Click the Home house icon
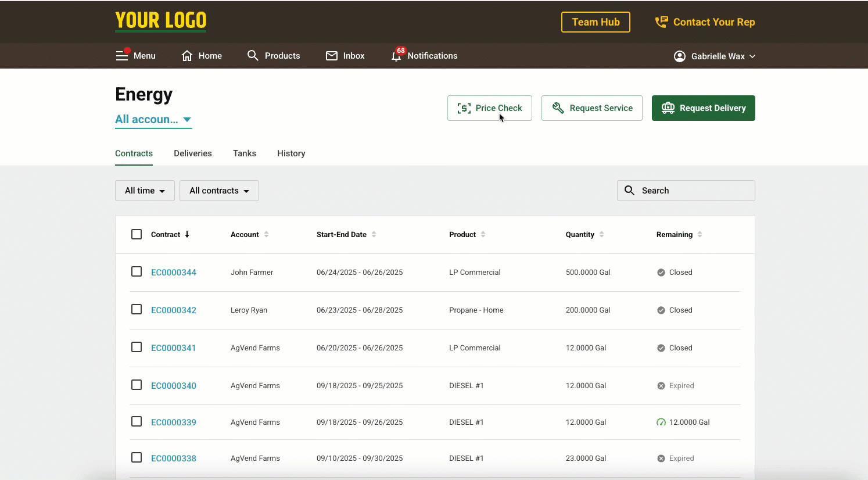The image size is (868, 480). (187, 56)
